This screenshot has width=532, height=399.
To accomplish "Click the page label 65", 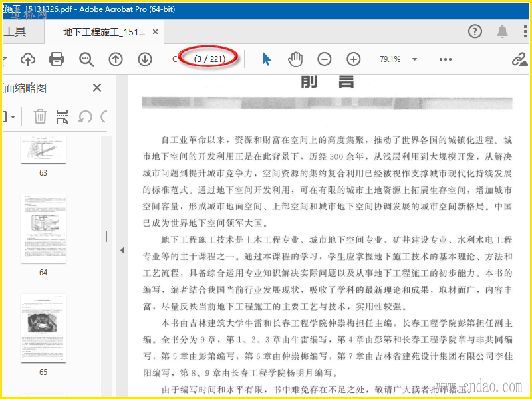I will click(x=43, y=372).
